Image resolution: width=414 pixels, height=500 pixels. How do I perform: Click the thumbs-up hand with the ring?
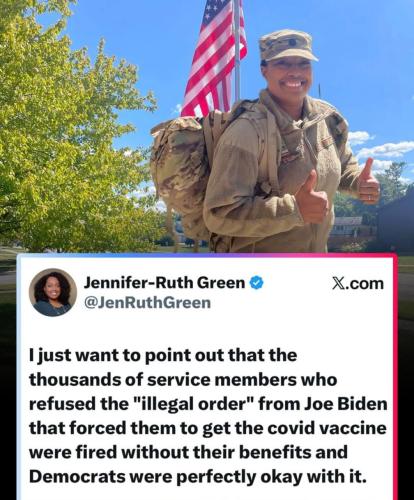367,183
